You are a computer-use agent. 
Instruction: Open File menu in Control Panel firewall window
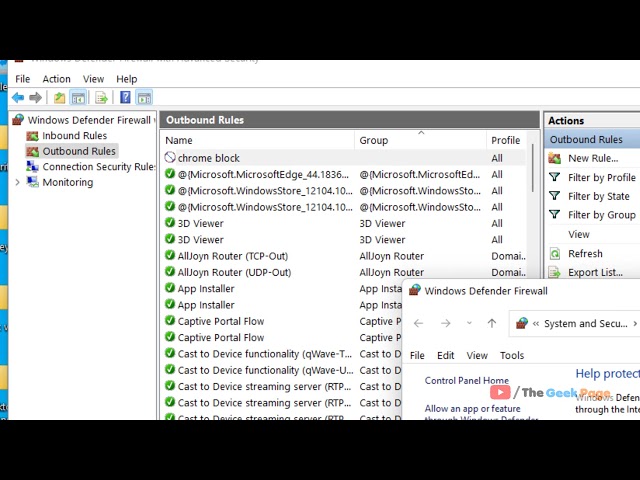417,356
